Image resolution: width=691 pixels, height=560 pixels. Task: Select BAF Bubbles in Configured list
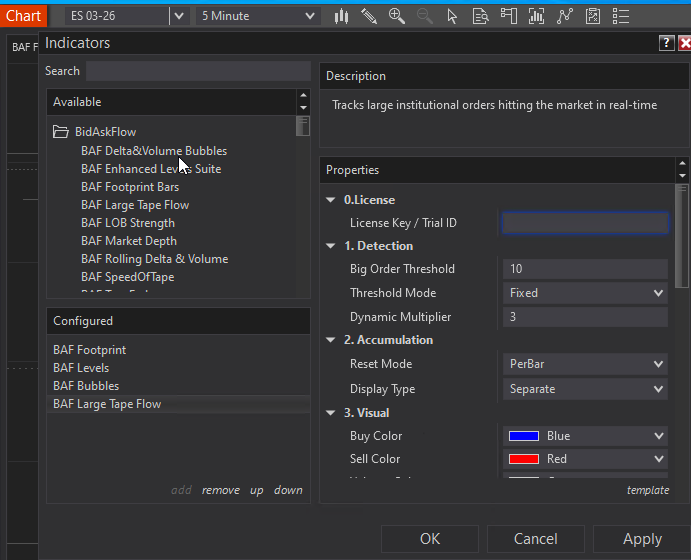(86, 386)
